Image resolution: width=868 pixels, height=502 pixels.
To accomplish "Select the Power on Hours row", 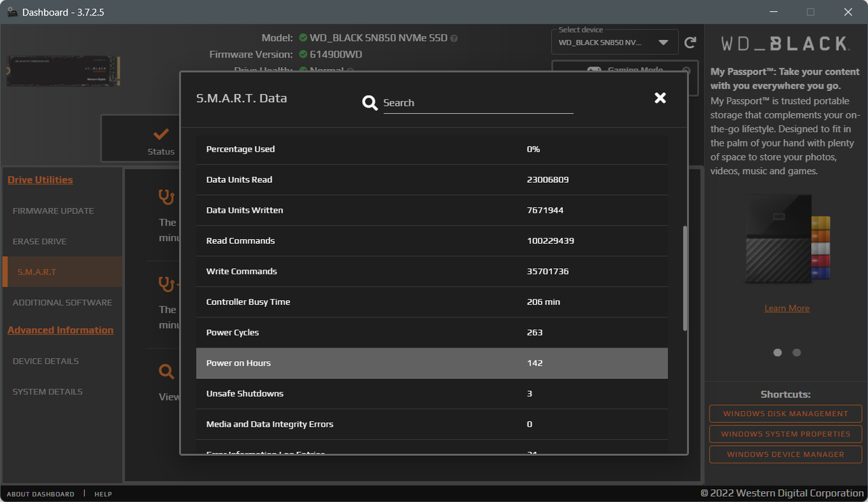I will tap(431, 363).
